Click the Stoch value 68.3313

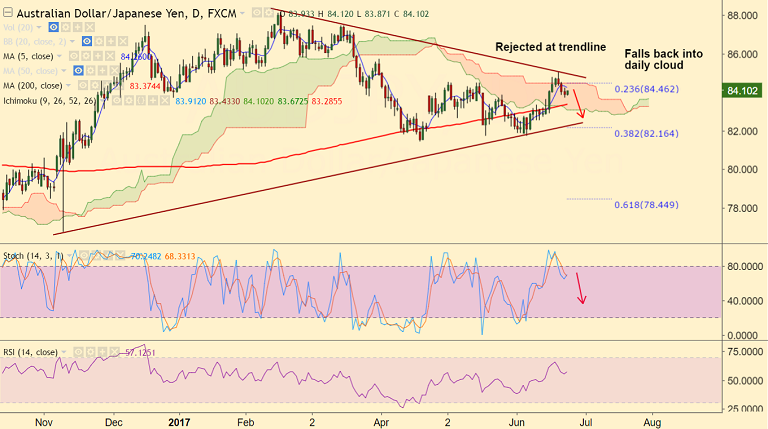pos(180,256)
